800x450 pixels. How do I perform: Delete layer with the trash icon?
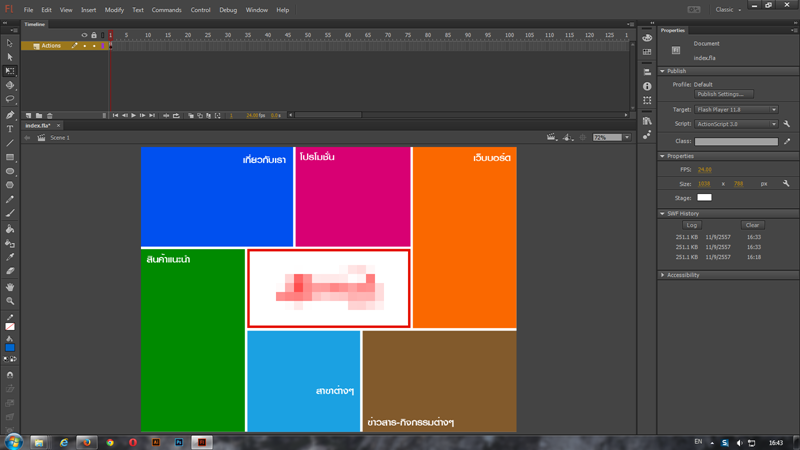coord(50,116)
